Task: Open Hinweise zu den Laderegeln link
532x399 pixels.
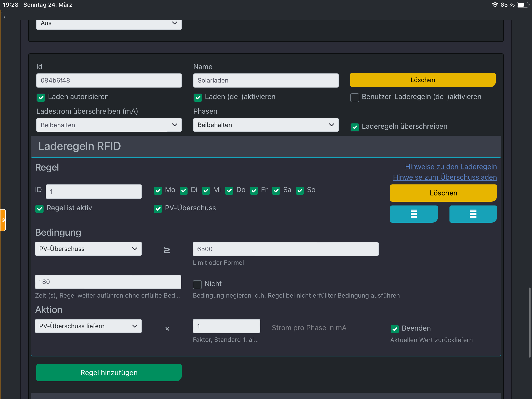Action: coord(451,166)
